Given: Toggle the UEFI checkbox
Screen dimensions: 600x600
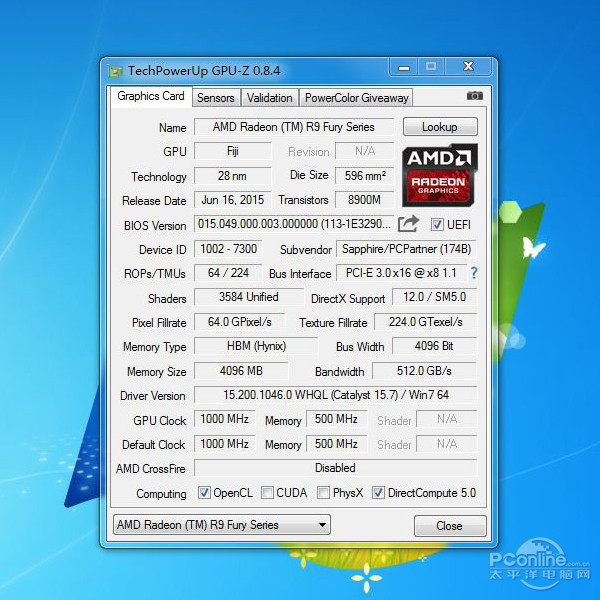Looking at the screenshot, I should [x=437, y=225].
